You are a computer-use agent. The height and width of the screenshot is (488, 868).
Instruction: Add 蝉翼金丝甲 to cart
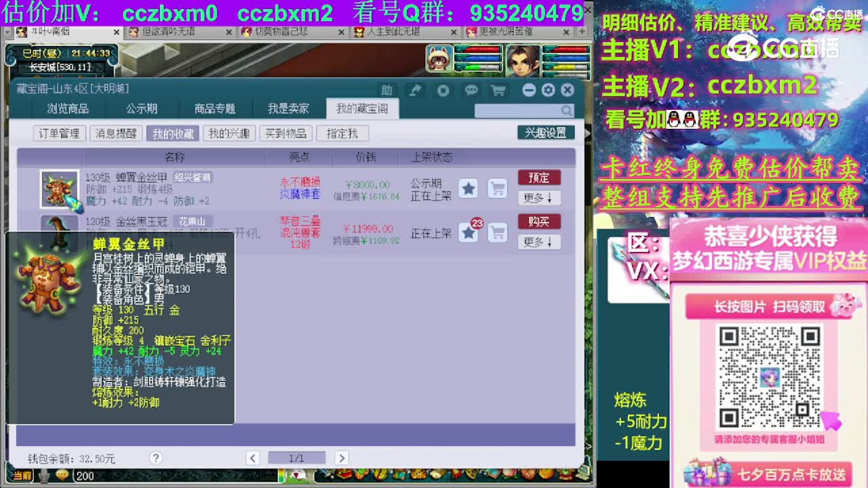coord(498,188)
